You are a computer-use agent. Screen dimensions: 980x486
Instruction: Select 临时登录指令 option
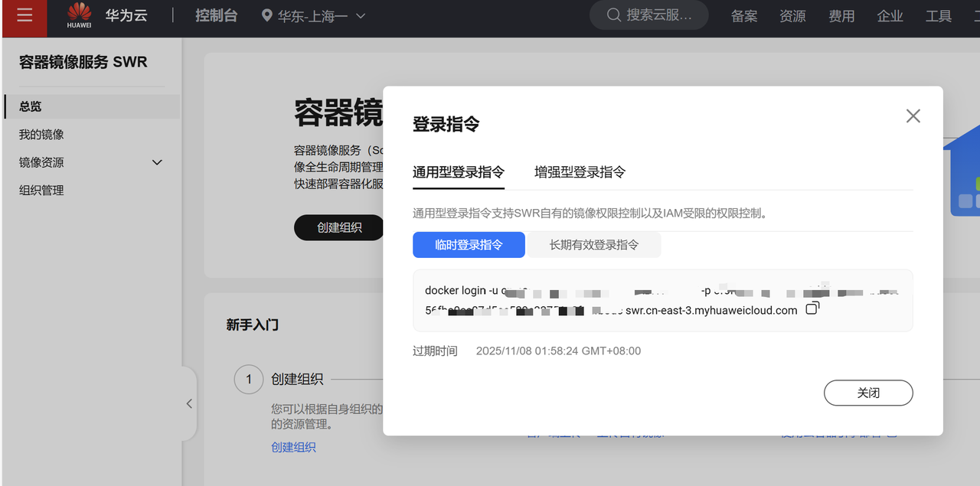[x=469, y=244]
